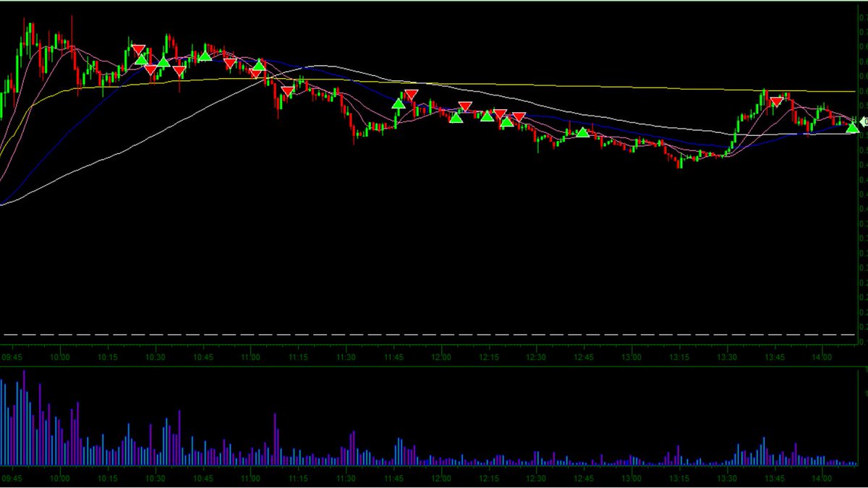Click 14:00 on the price chart time axis
This screenshot has height=488, width=868.
822,357
